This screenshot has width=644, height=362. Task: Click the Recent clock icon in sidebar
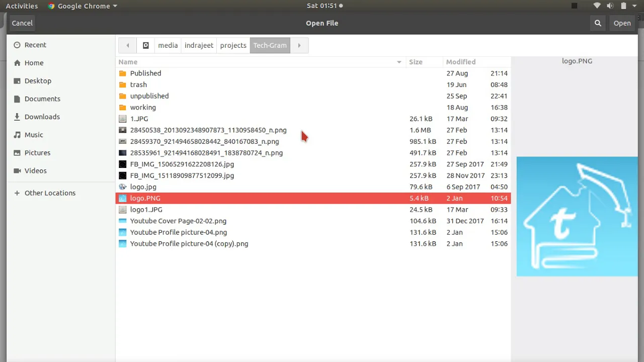coord(17,45)
